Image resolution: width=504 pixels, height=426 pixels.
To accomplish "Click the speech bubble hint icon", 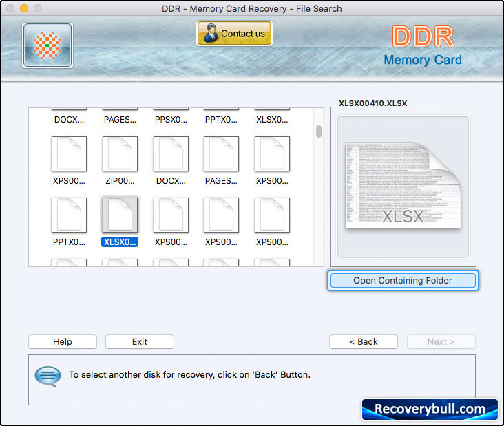I will click(x=48, y=376).
